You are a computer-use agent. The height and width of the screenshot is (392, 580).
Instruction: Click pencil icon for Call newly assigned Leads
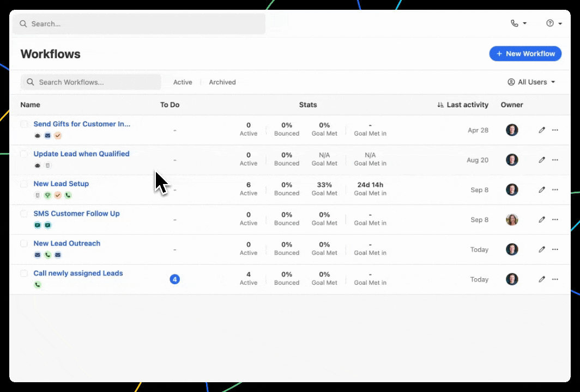pos(541,279)
